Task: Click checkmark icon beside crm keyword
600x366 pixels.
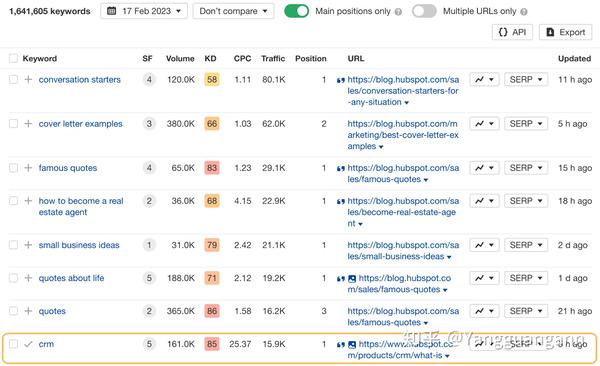Action: (x=28, y=344)
